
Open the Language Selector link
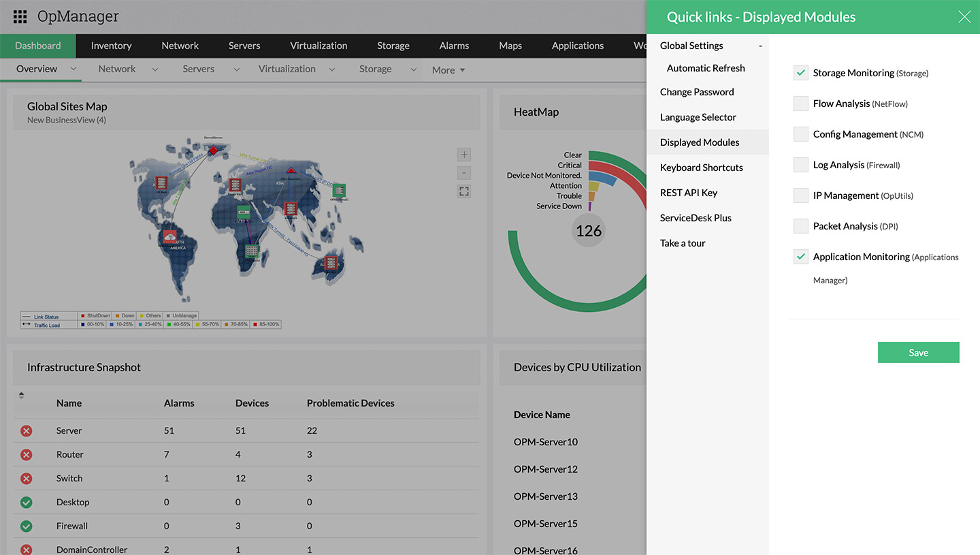coord(698,117)
